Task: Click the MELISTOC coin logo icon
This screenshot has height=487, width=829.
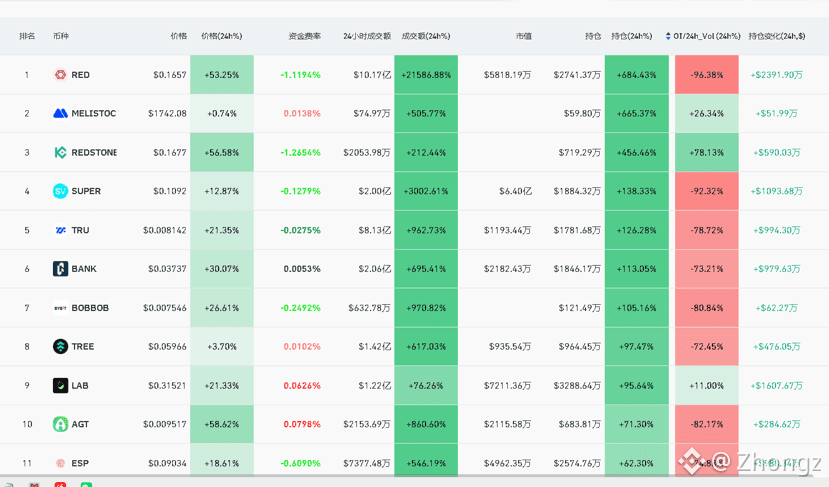Action: (60, 113)
